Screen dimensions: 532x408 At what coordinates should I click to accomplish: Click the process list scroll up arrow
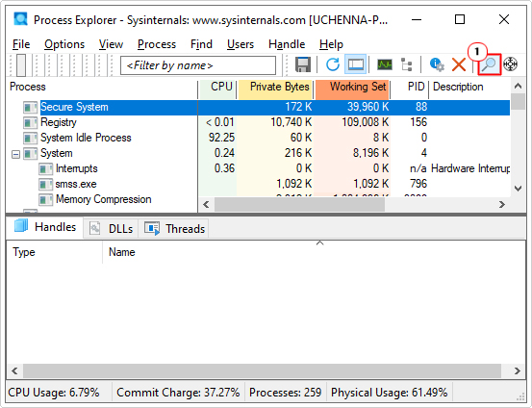pyautogui.click(x=518, y=86)
